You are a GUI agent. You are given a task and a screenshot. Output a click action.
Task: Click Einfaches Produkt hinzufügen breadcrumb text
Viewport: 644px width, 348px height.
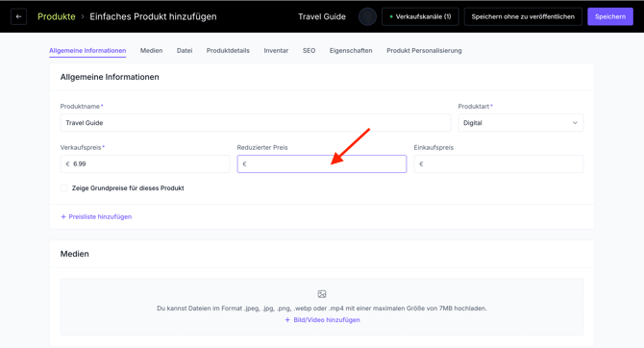[153, 17]
